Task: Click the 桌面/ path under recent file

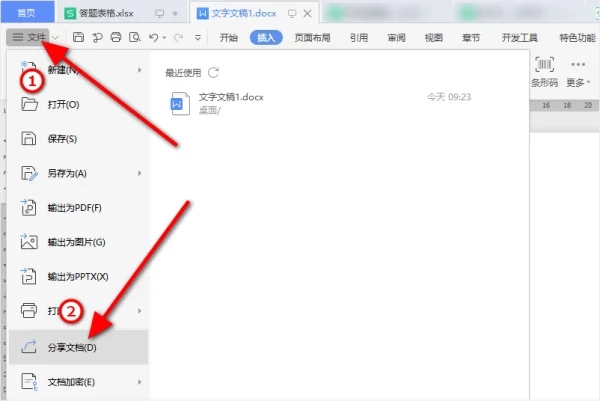Action: pos(209,111)
